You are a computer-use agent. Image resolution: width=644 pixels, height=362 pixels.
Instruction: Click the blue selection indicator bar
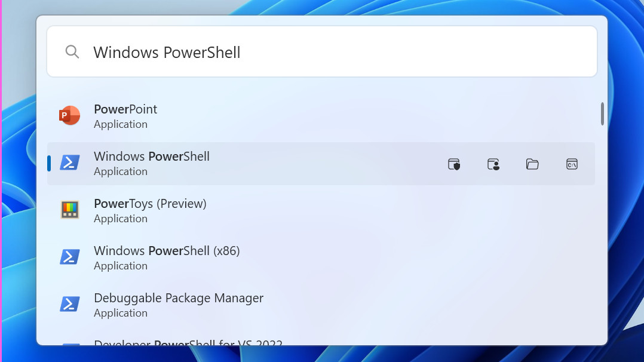point(49,163)
